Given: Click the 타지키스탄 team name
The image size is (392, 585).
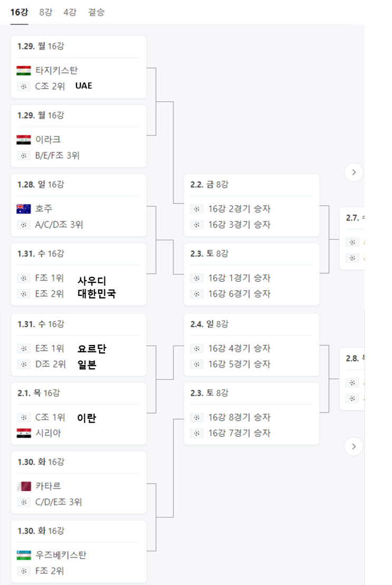Looking at the screenshot, I should [x=56, y=70].
